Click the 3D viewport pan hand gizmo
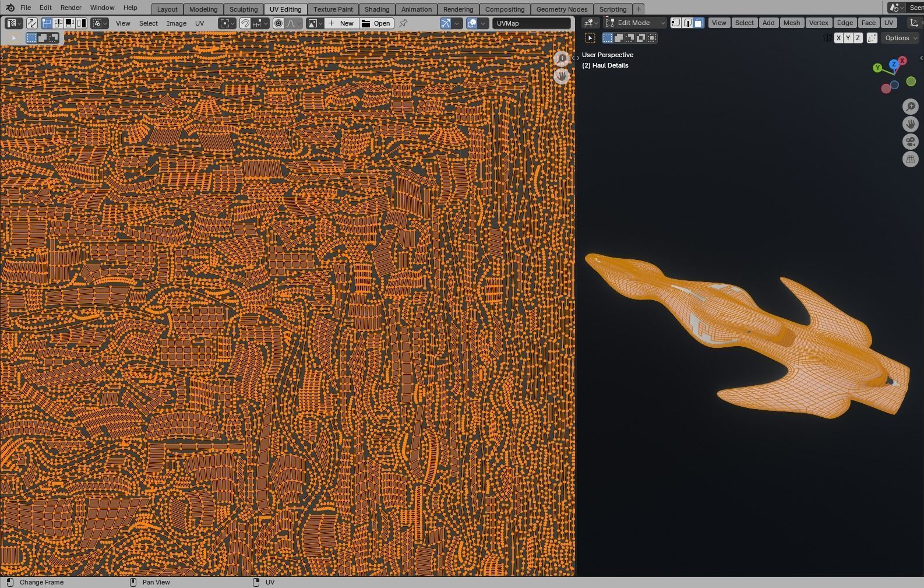Viewport: 924px width, 588px height. tap(910, 124)
